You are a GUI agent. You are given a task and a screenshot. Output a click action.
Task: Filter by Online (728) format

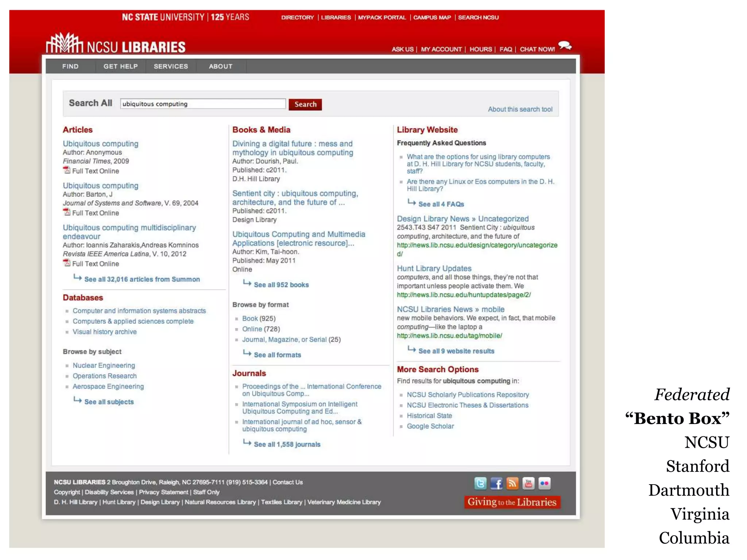(x=252, y=329)
